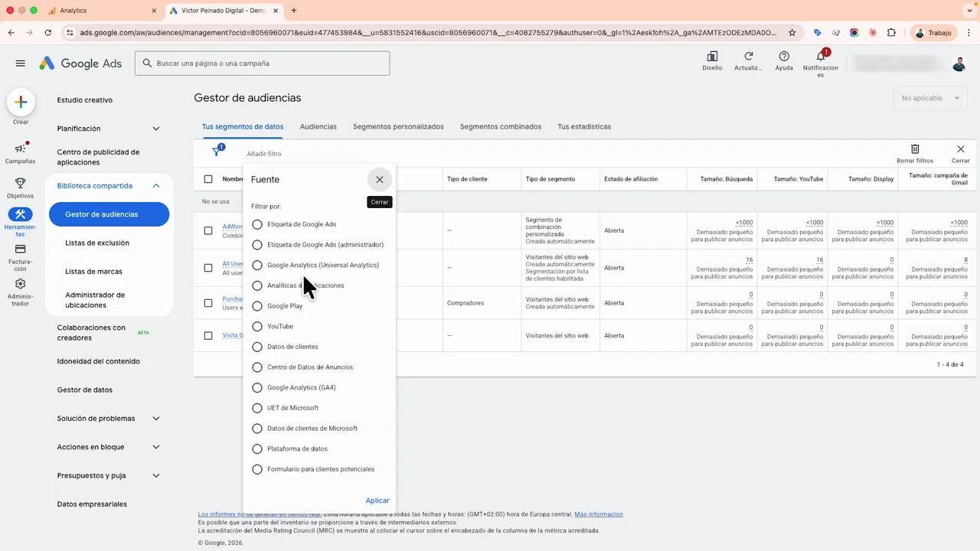Select UET de Microsoft radio

257,408
